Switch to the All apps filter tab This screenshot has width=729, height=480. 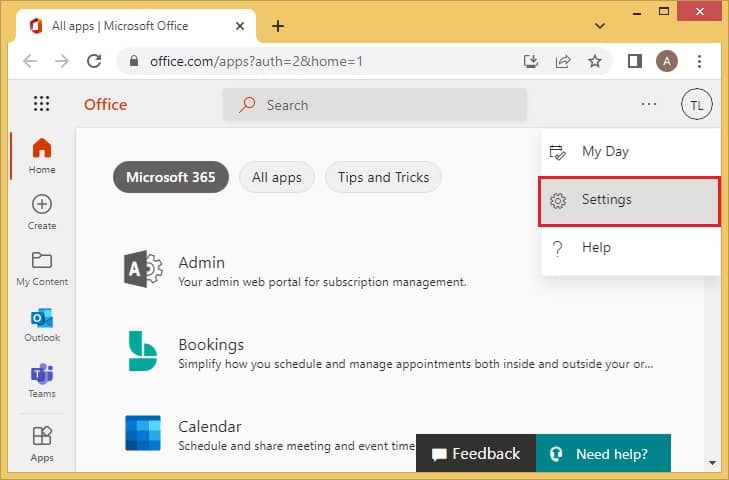point(277,177)
